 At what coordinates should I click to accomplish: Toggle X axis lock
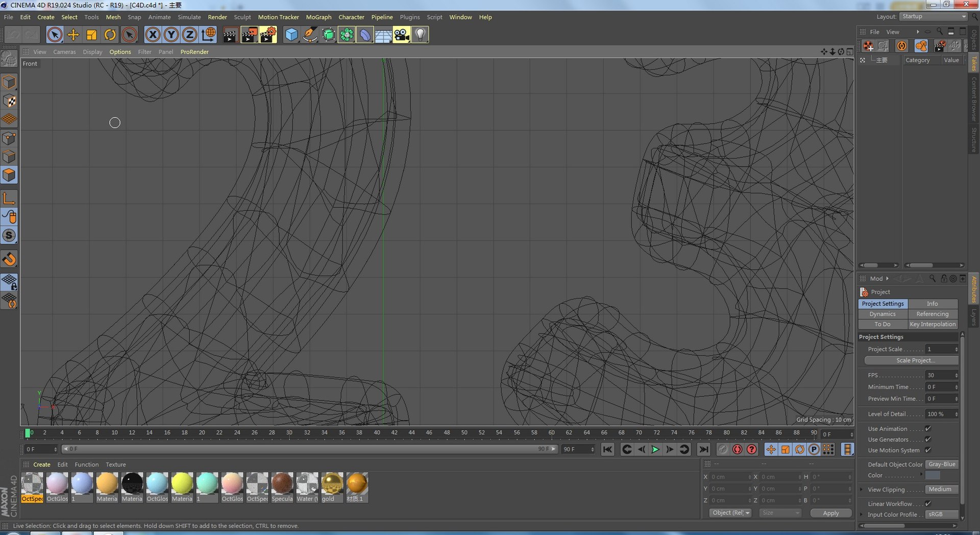[x=152, y=35]
